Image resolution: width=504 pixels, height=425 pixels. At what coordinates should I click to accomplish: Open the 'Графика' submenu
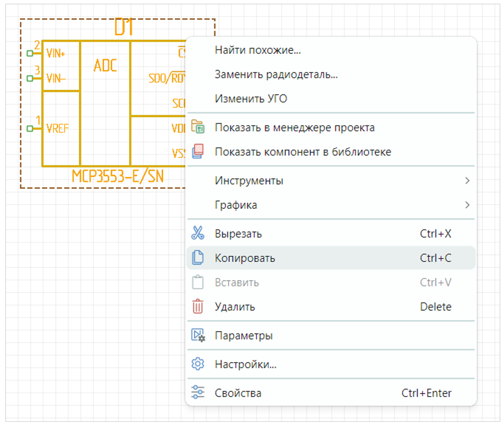[x=331, y=205]
